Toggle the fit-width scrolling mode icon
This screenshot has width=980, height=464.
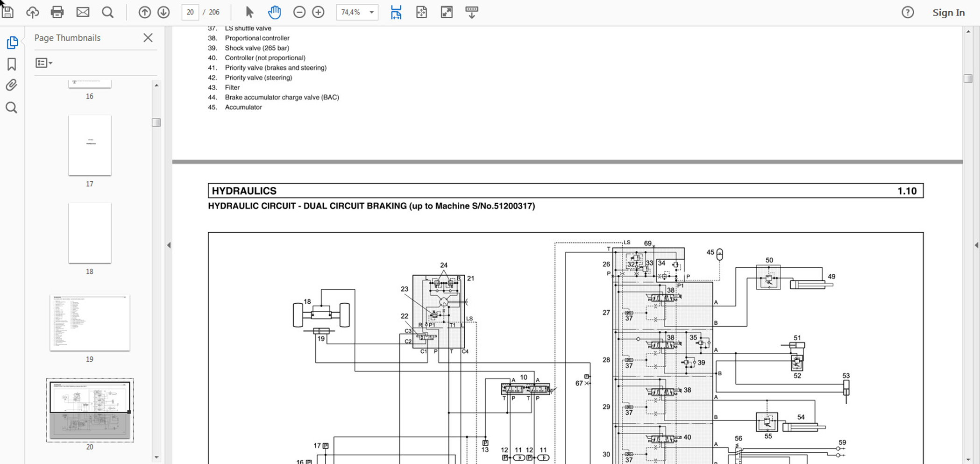(x=396, y=12)
